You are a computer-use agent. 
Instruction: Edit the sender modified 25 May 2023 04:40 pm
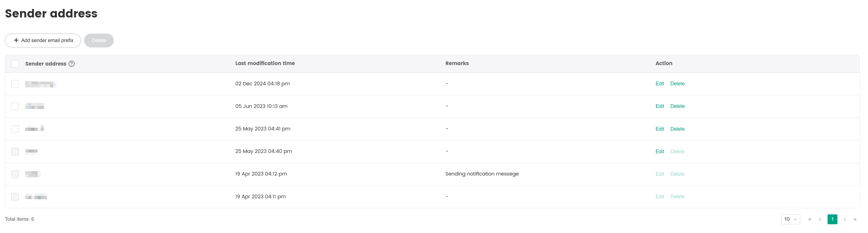click(659, 151)
